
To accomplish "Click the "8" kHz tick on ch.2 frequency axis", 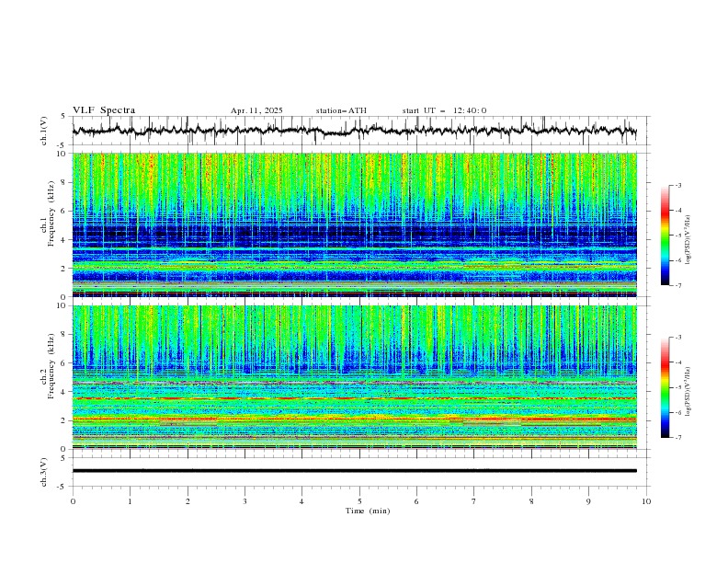I will 64,335.
